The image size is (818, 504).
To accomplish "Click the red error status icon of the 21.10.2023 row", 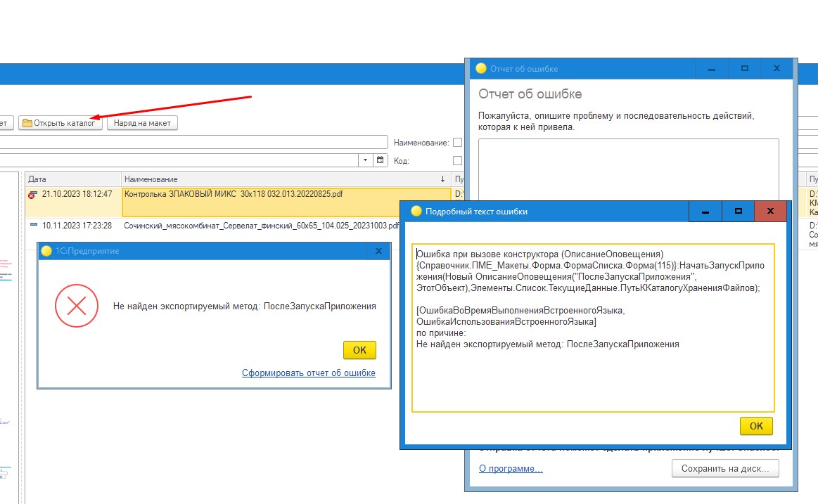I will (32, 195).
